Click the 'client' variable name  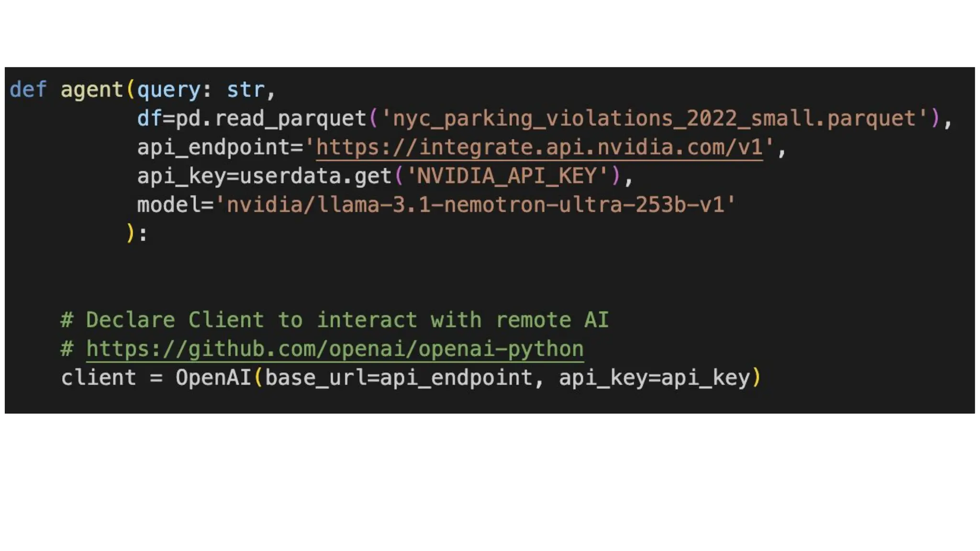click(x=98, y=378)
